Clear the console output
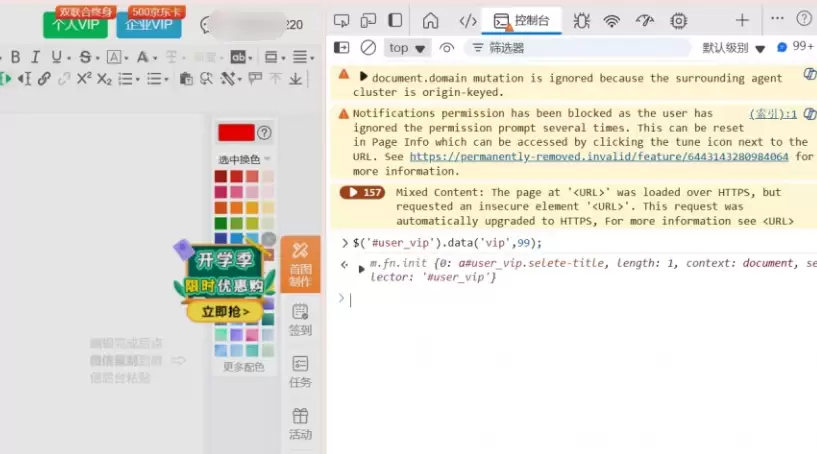The image size is (817, 454). click(x=368, y=48)
